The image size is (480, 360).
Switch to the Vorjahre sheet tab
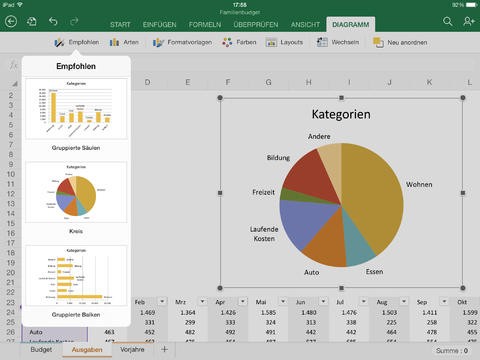[132, 350]
